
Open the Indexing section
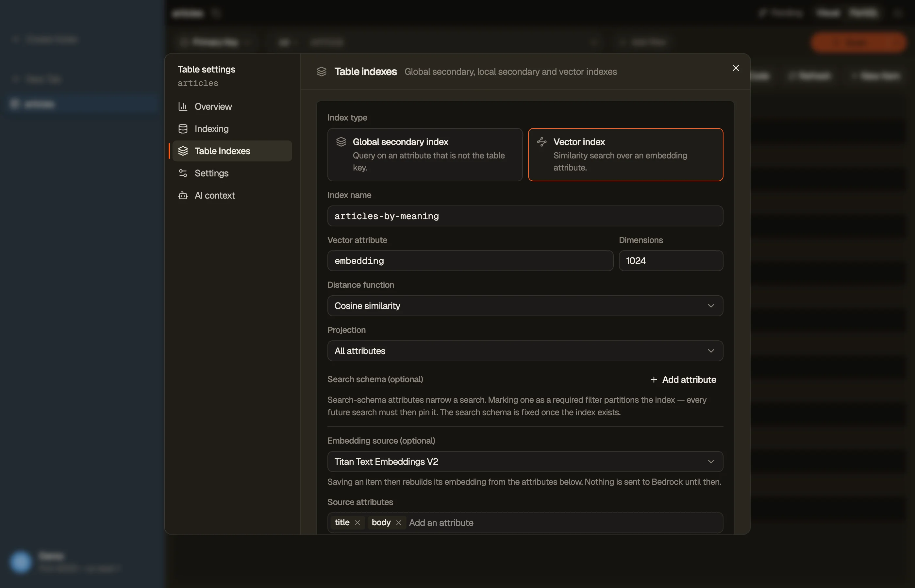[x=232, y=129]
